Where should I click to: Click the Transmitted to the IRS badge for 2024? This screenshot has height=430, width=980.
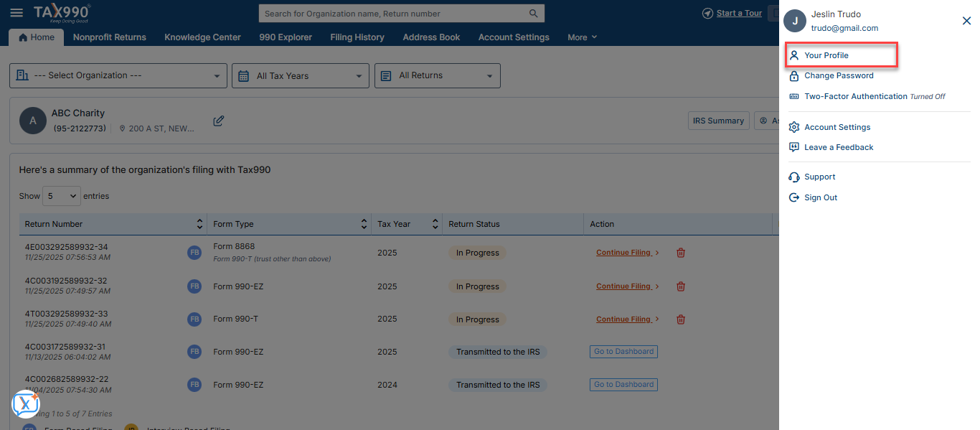coord(498,385)
